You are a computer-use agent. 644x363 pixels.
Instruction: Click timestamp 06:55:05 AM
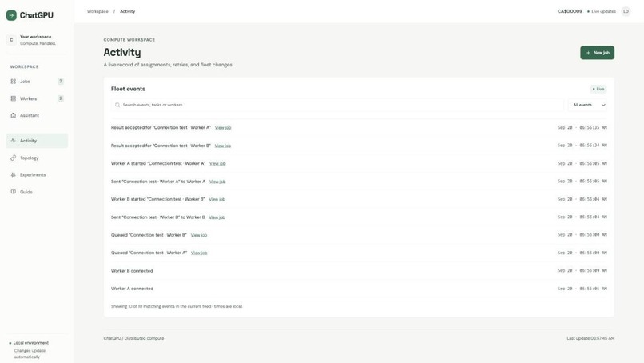[582, 289]
